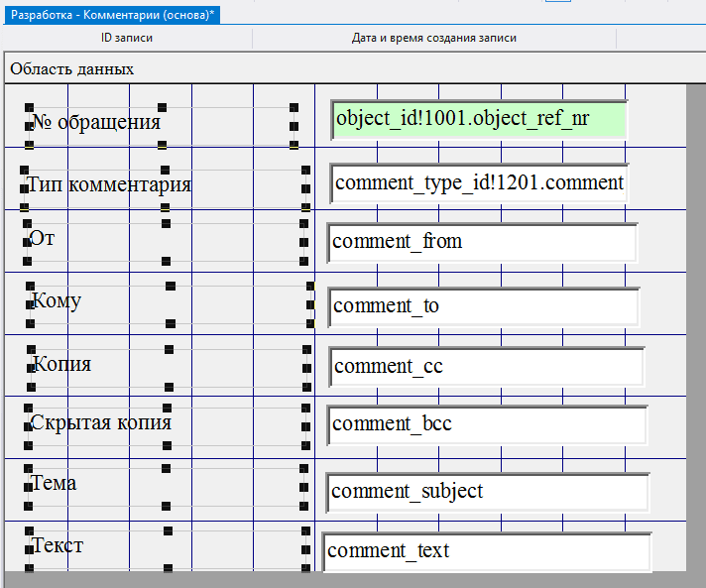Click the comment_text field
This screenshot has width=706, height=588.
pyautogui.click(x=486, y=551)
